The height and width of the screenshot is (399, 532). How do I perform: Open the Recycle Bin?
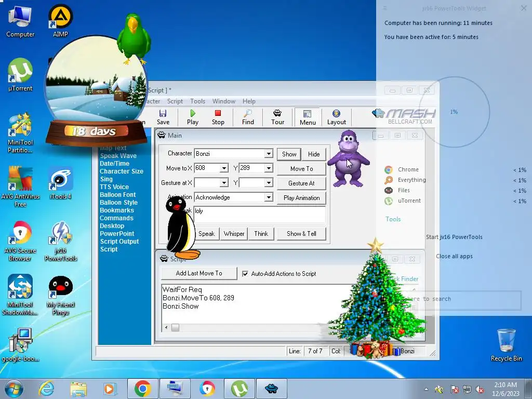pyautogui.click(x=506, y=345)
